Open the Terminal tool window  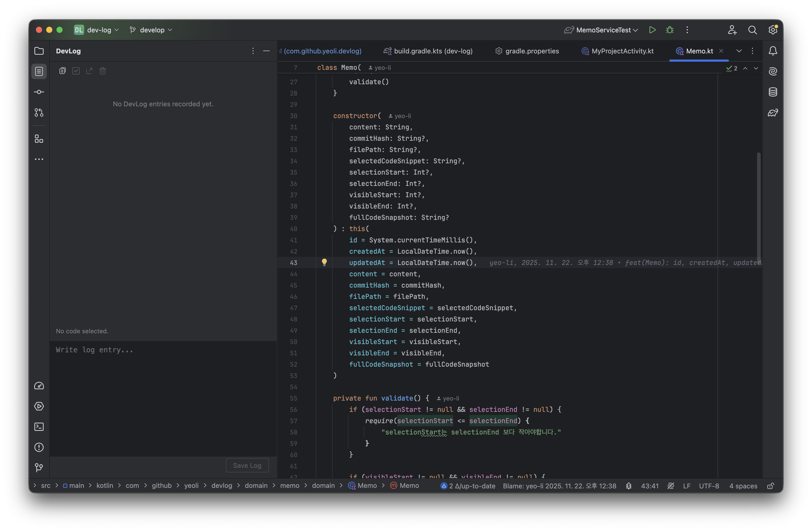coord(39,427)
